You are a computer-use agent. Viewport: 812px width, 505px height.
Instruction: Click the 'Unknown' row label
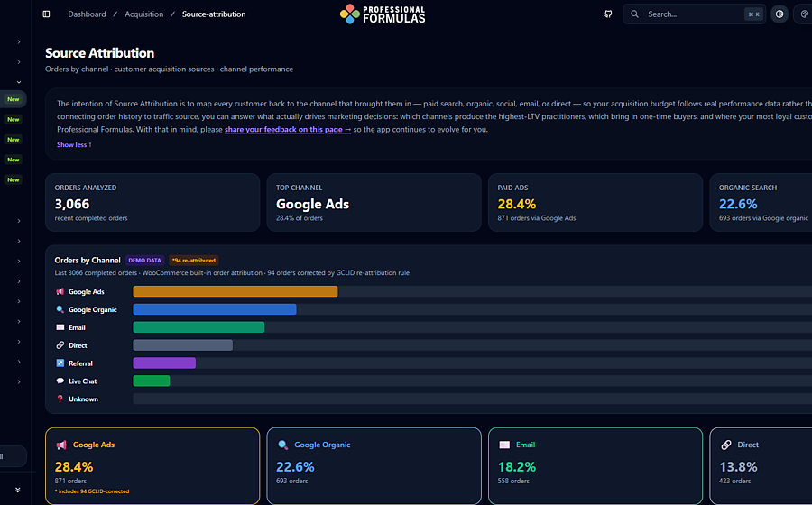[x=83, y=399]
